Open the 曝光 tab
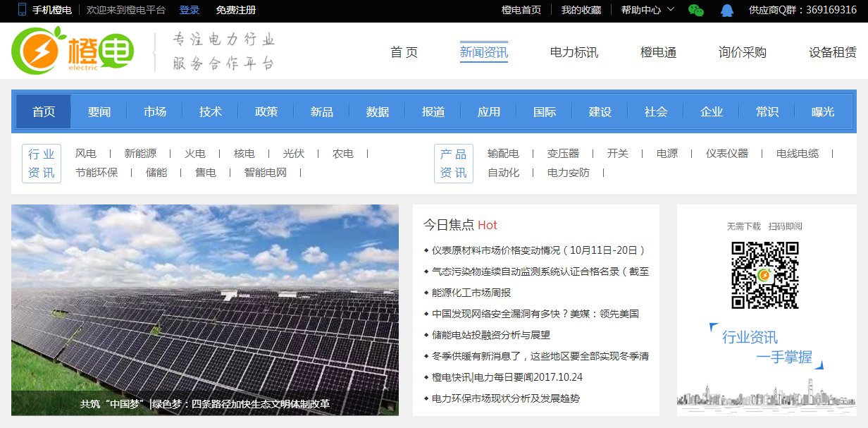Image resolution: width=868 pixels, height=428 pixels. click(823, 111)
